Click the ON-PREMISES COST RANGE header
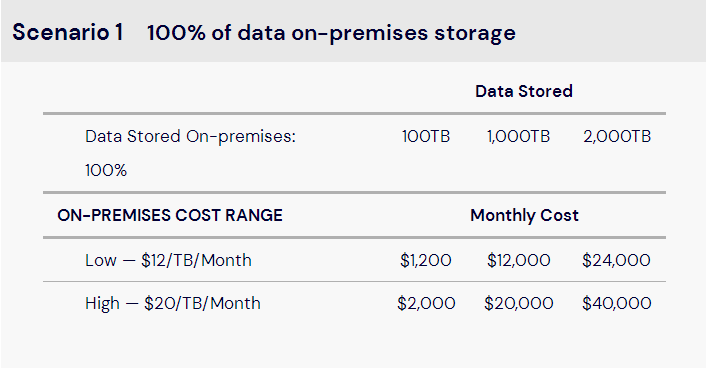The width and height of the screenshot is (706, 368). point(170,215)
